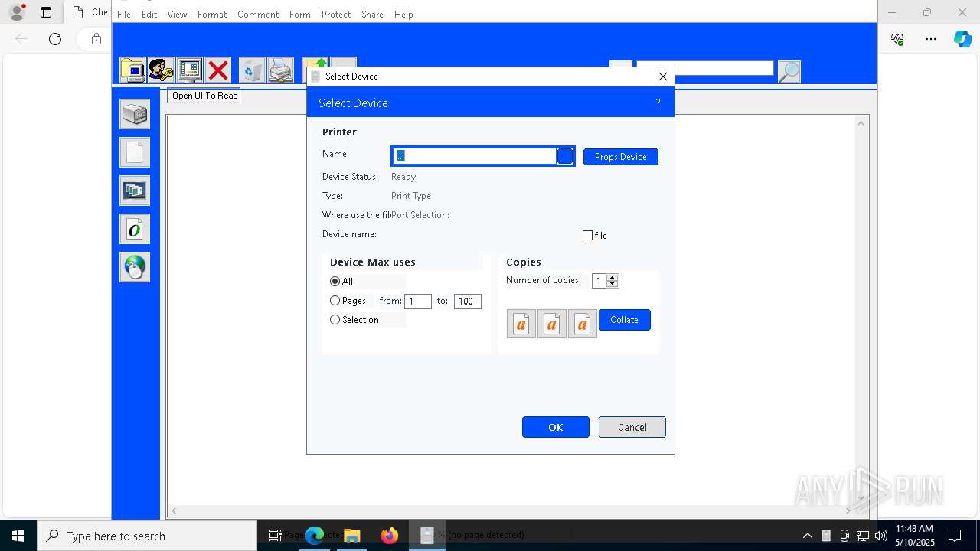The height and width of the screenshot is (551, 980).
Task: Select the Pages radio button
Action: pos(335,301)
